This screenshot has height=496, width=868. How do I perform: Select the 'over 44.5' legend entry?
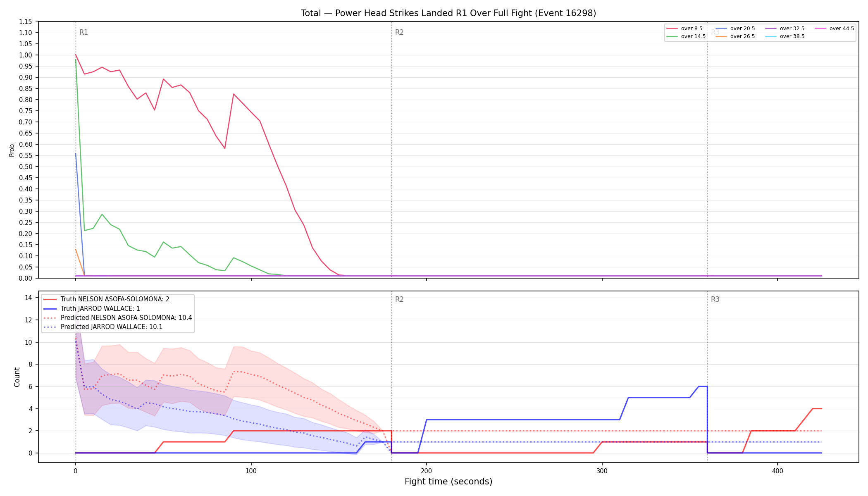pos(835,29)
